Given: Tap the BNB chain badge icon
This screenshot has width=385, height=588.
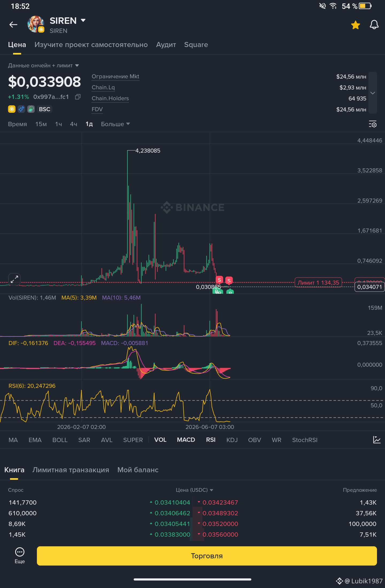Looking at the screenshot, I should click(12, 109).
